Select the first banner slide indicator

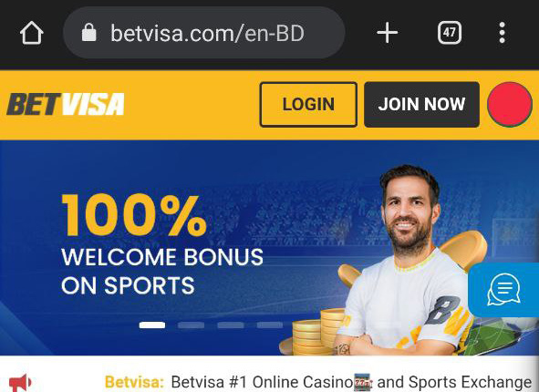tap(152, 325)
